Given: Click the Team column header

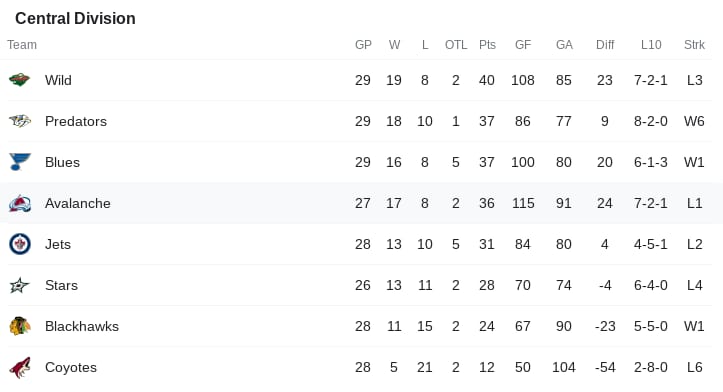Looking at the screenshot, I should [22, 45].
